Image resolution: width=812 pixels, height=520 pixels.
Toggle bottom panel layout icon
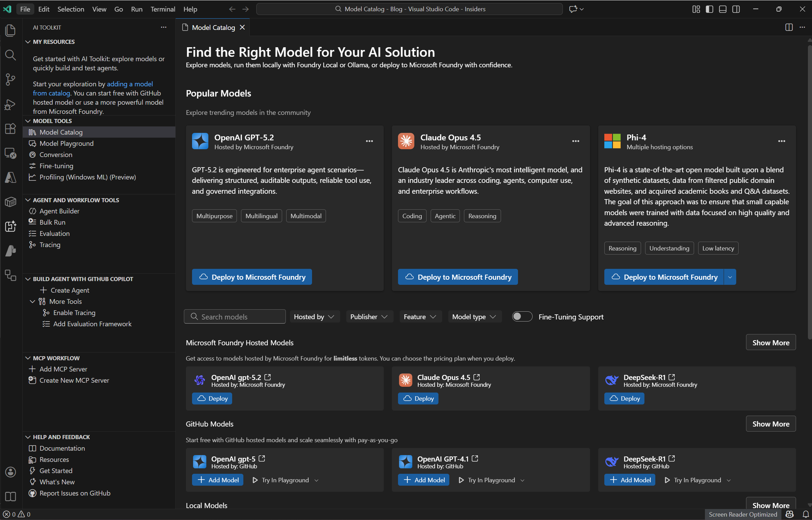(723, 9)
